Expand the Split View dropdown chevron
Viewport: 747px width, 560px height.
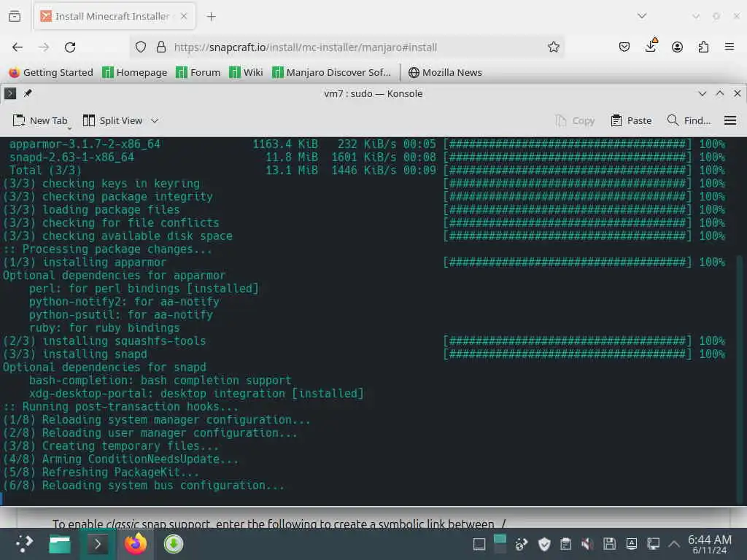coord(155,120)
